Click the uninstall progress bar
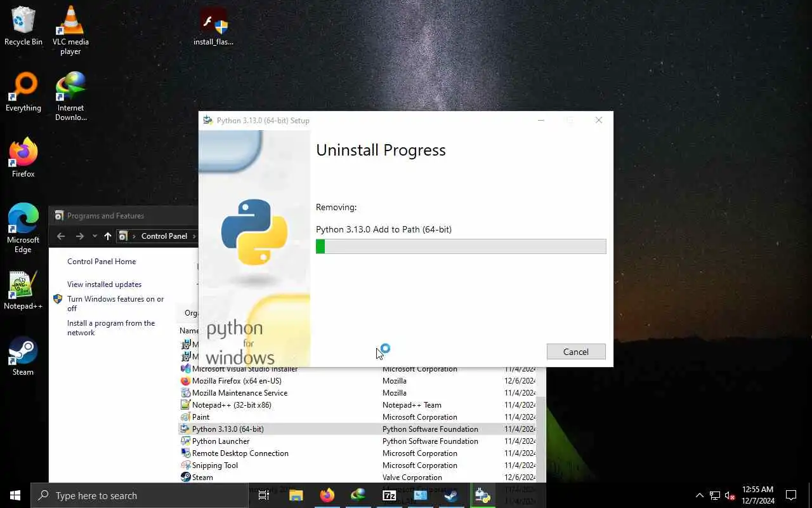Screen dimensions: 812x508 coord(461,246)
